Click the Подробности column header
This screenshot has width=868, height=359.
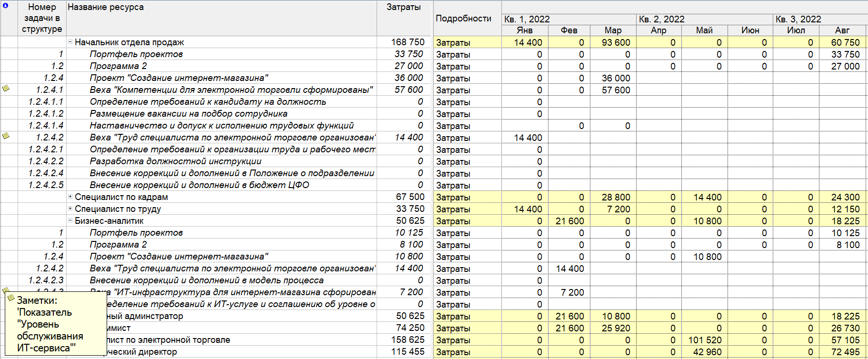pos(463,18)
